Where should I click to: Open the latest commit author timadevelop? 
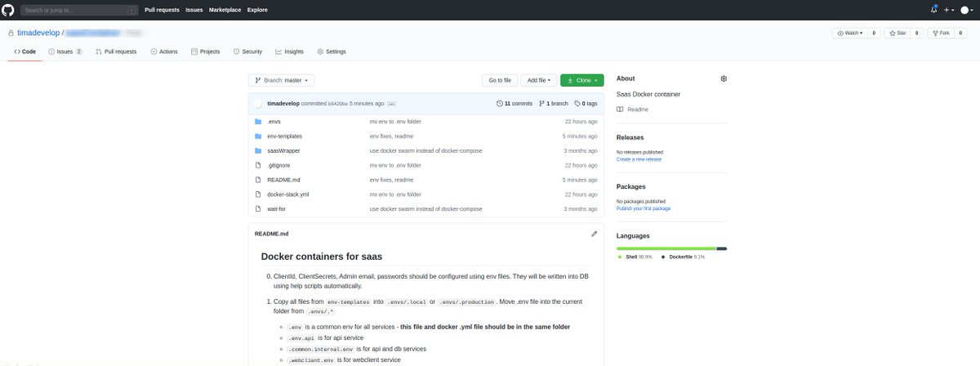coord(283,104)
